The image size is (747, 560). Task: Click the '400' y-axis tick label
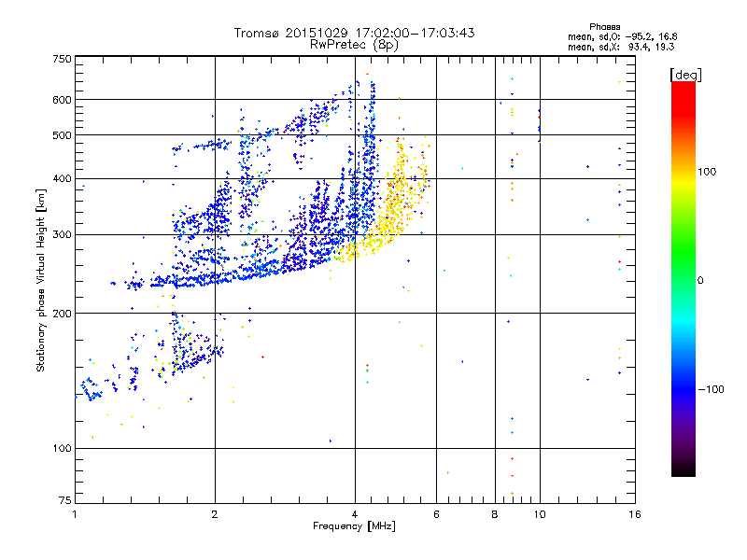[x=62, y=178]
